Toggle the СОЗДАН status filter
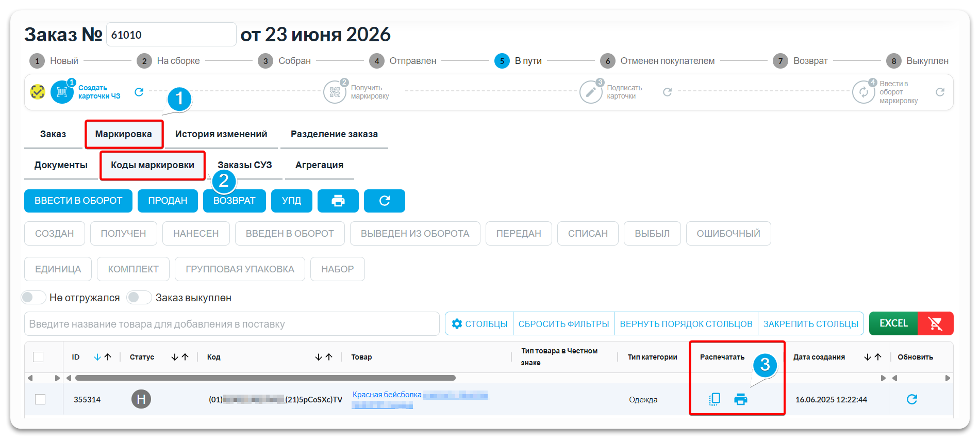This screenshot has width=980, height=439. click(x=55, y=234)
